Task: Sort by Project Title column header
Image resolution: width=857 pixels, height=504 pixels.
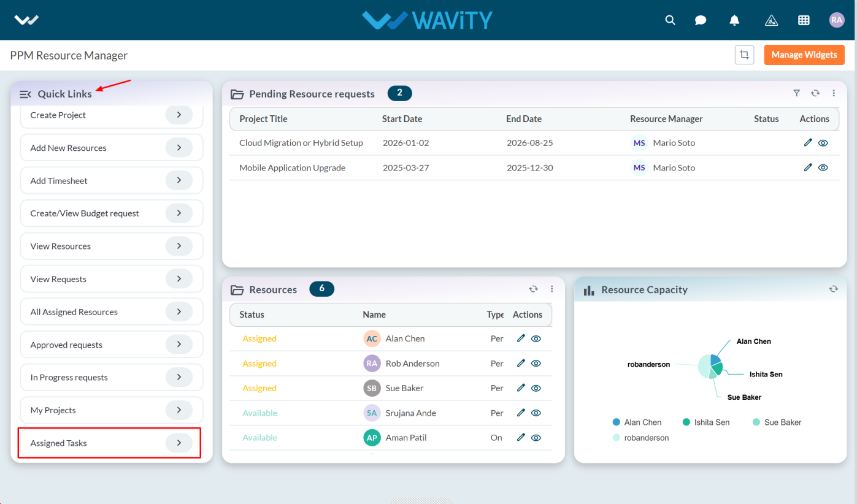Action: pyautogui.click(x=263, y=119)
